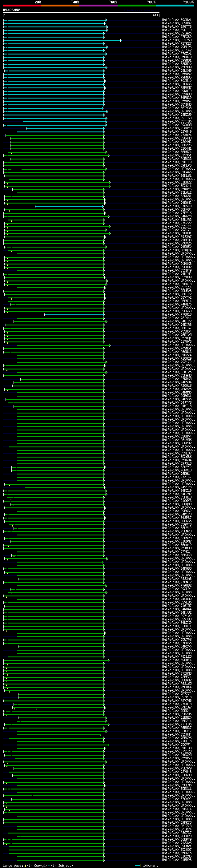Select hit UniRef100_B9SU01

(x=177, y=20)
